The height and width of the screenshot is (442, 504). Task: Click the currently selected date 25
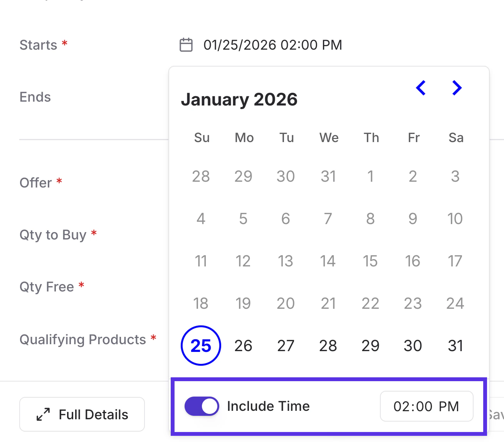point(201,345)
